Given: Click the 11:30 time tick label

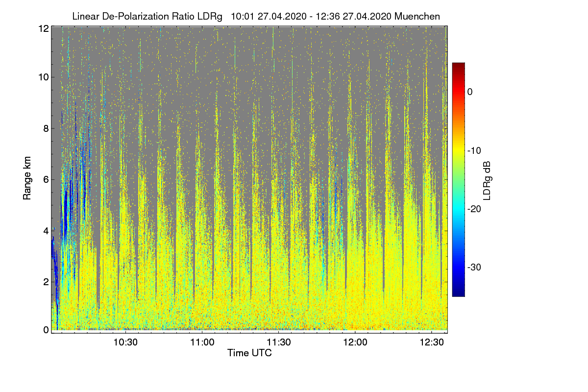Looking at the screenshot, I should point(279,342).
